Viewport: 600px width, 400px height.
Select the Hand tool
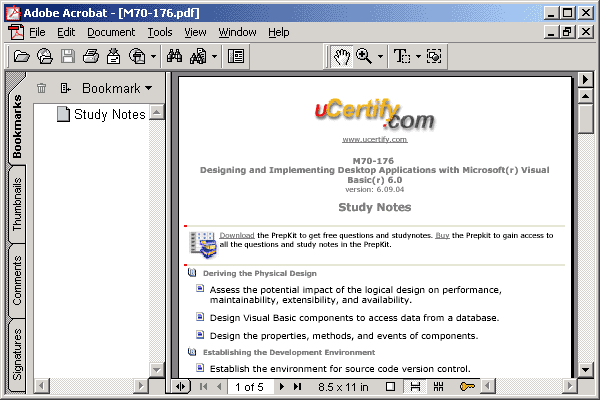(x=342, y=57)
